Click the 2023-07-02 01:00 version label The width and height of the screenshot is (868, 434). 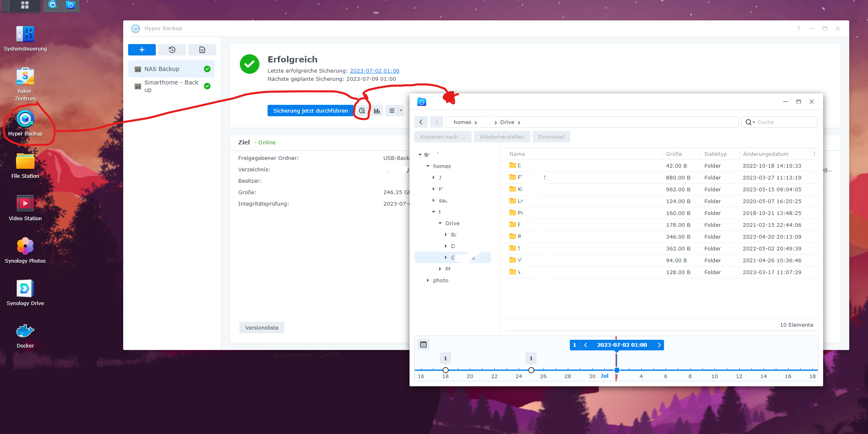pos(622,345)
